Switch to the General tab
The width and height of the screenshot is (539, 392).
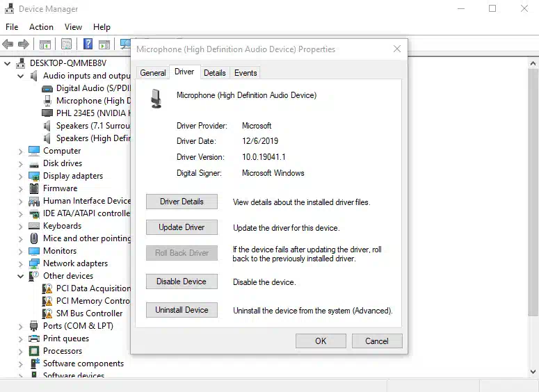[x=153, y=73]
